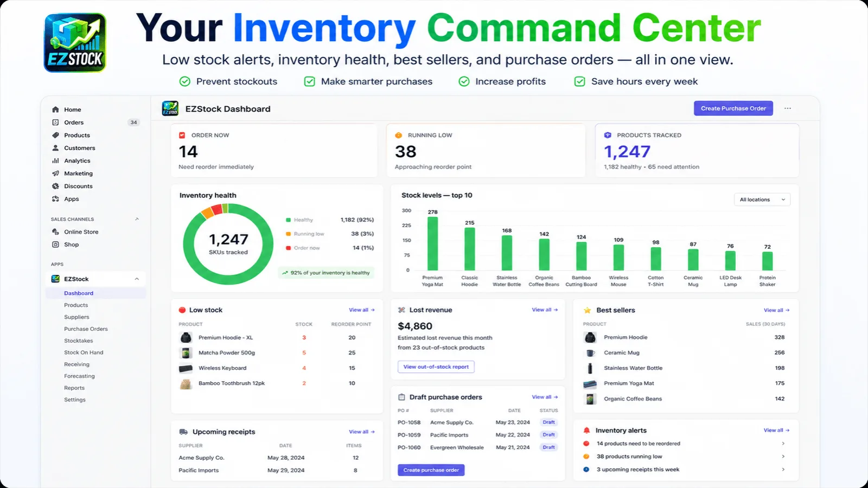Click View all in Upcoming receipts
Viewport: 868px width, 488px height.
tap(362, 432)
